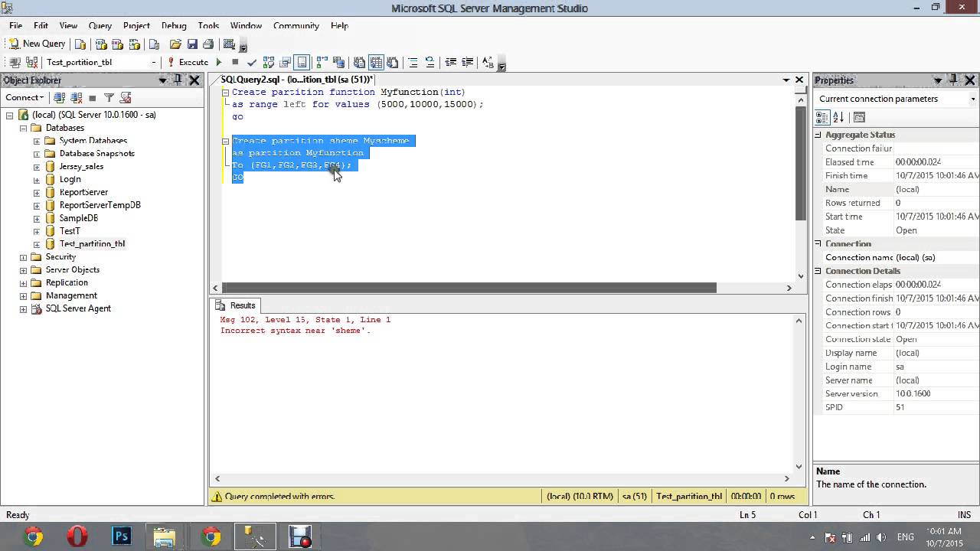Open the Query Options toolbar icon
This screenshot has height=551, width=980.
pyautogui.click(x=286, y=62)
